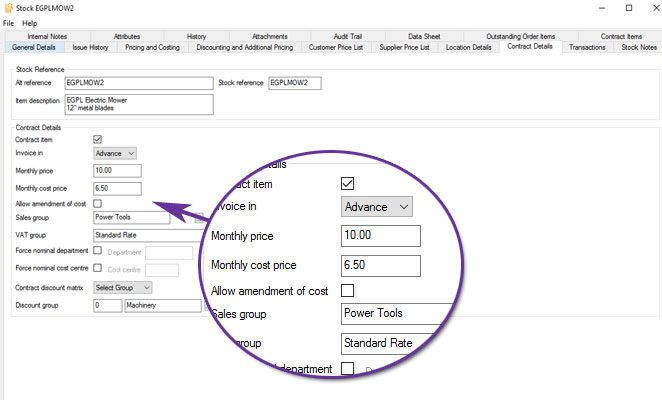Click the lookup button beside Sales group
The image size is (662, 400).
[x=199, y=218]
